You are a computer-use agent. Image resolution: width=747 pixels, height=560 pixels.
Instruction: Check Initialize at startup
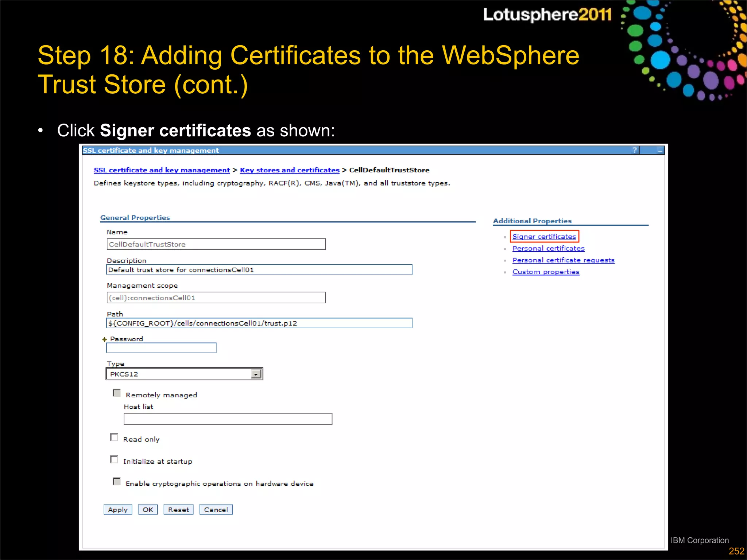pos(114,459)
